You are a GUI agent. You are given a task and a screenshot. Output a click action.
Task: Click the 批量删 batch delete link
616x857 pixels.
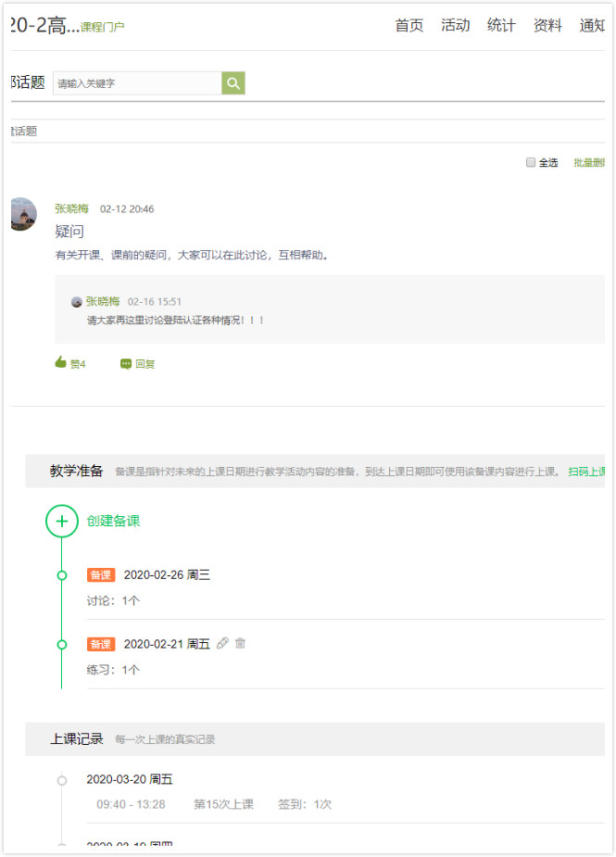590,162
